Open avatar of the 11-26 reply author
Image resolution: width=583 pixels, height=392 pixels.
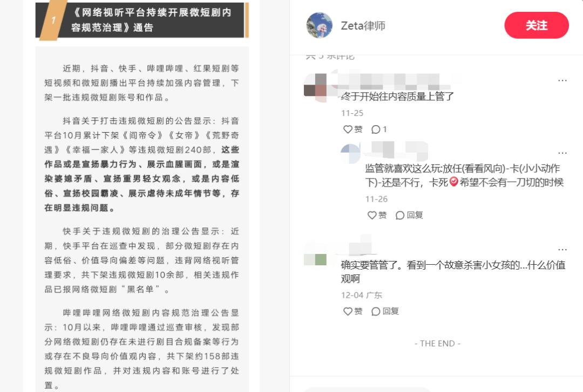coord(350,154)
